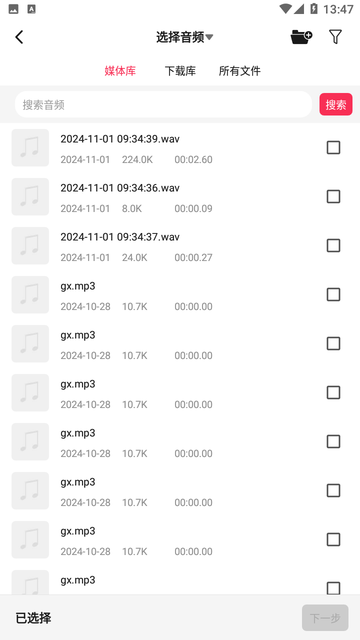This screenshot has height=640, width=360.
Task: Select the 媒体库 tab
Action: point(120,71)
